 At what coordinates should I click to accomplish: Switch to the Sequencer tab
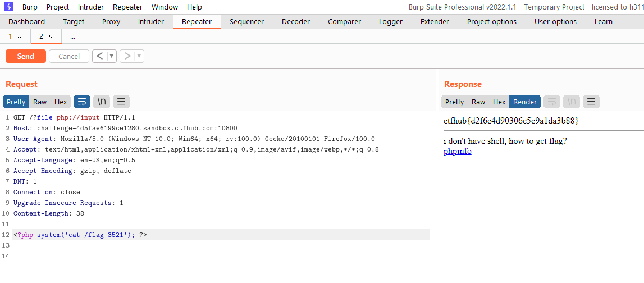click(247, 22)
